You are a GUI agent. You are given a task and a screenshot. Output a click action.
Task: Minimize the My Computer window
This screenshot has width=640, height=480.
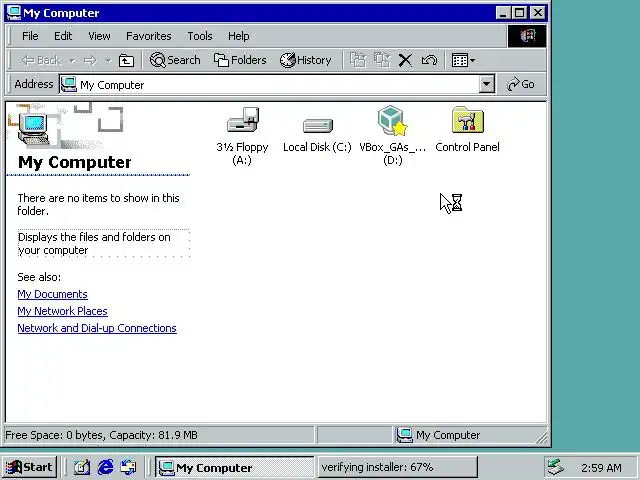[503, 13]
